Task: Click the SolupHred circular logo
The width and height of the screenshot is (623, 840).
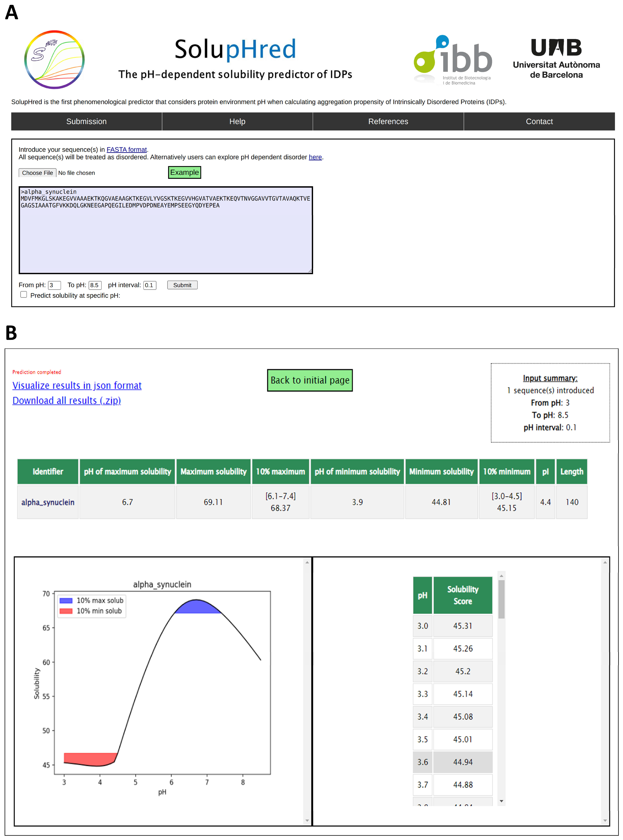Action: (x=54, y=59)
